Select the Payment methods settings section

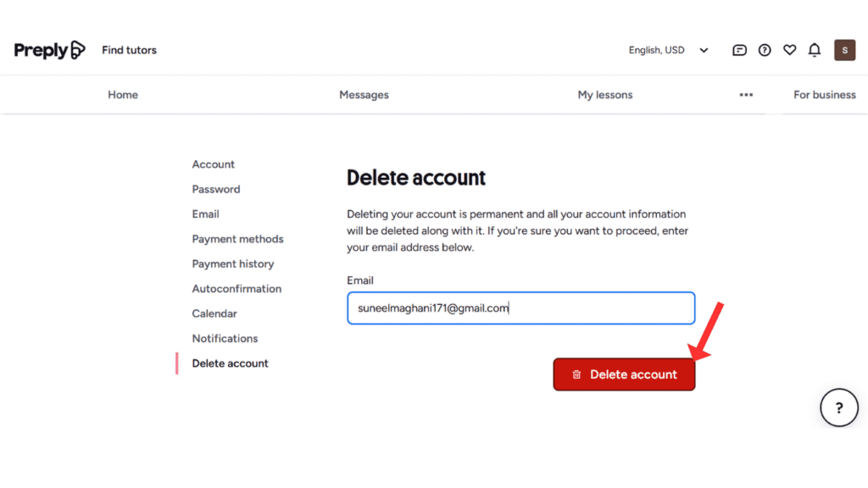point(237,239)
